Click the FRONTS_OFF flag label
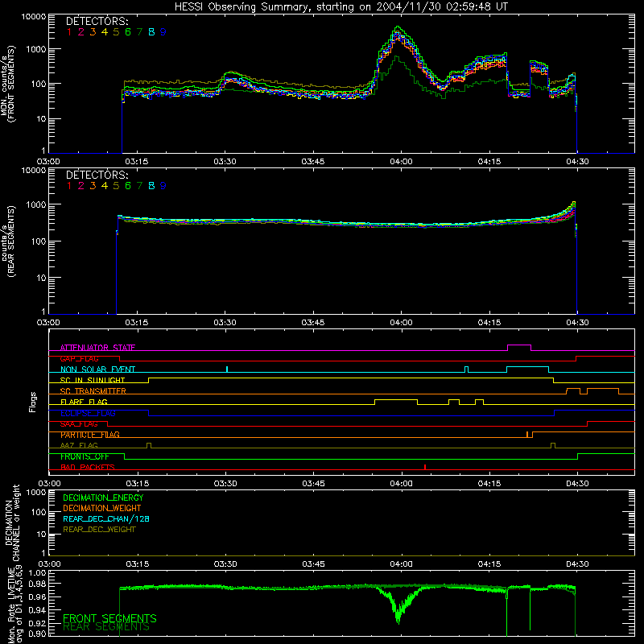Image resolution: width=644 pixels, height=644 pixels. tap(85, 456)
